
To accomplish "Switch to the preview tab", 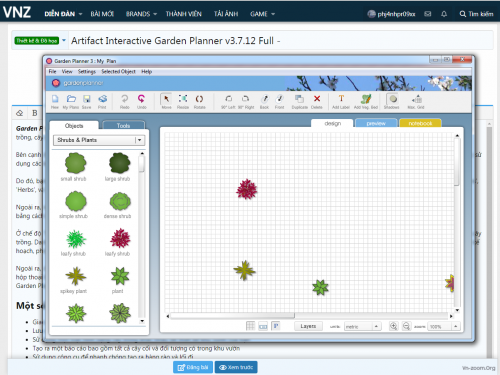I will point(376,123).
